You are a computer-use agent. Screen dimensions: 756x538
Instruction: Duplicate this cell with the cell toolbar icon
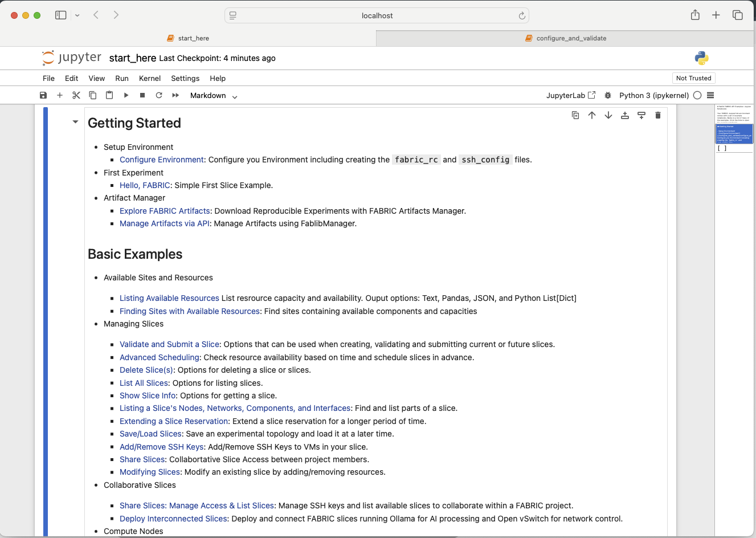tap(575, 115)
